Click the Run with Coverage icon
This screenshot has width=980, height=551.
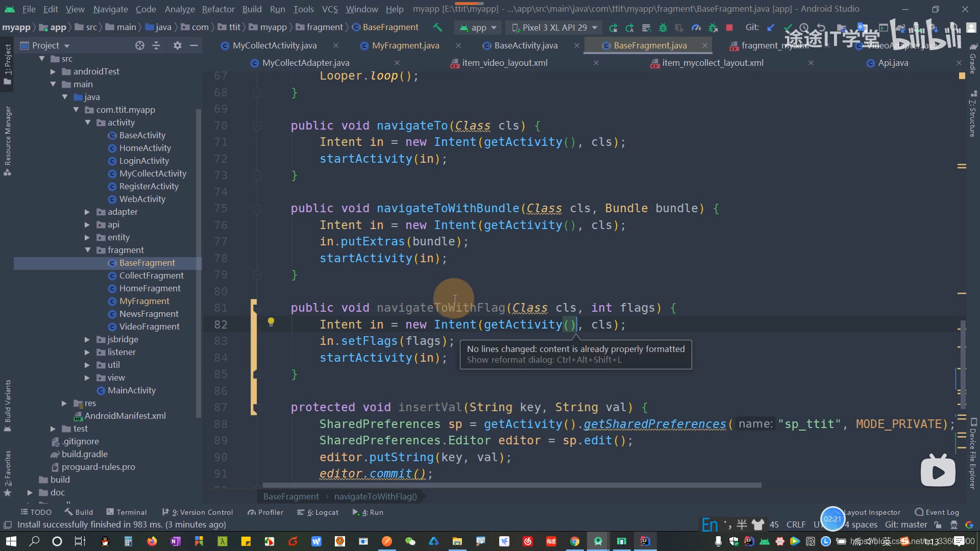[679, 28]
